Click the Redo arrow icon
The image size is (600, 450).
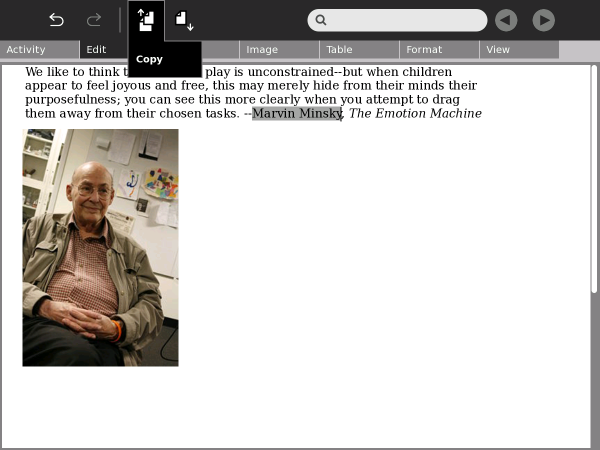[94, 20]
